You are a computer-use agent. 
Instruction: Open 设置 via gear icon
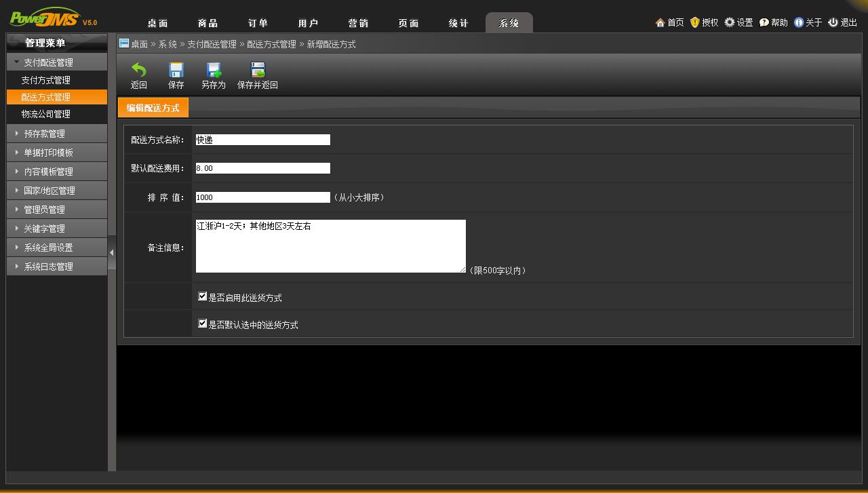point(730,22)
